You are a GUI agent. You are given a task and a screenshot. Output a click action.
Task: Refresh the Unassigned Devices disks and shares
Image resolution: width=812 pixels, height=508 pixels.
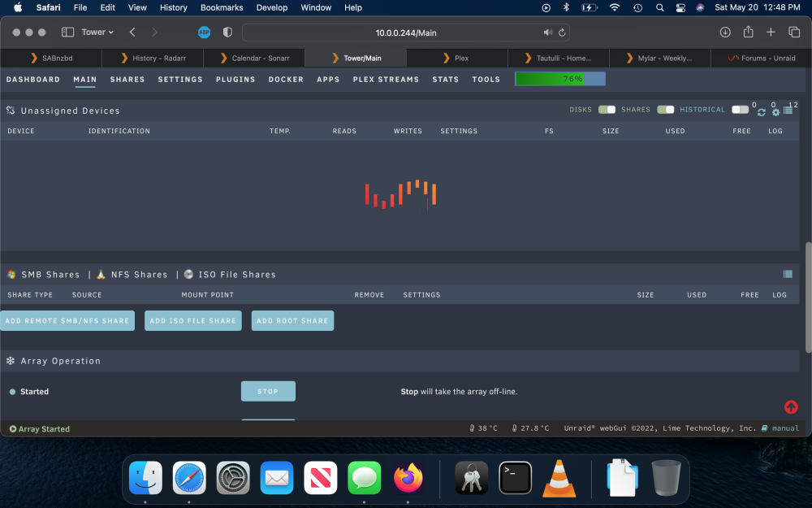tap(762, 112)
